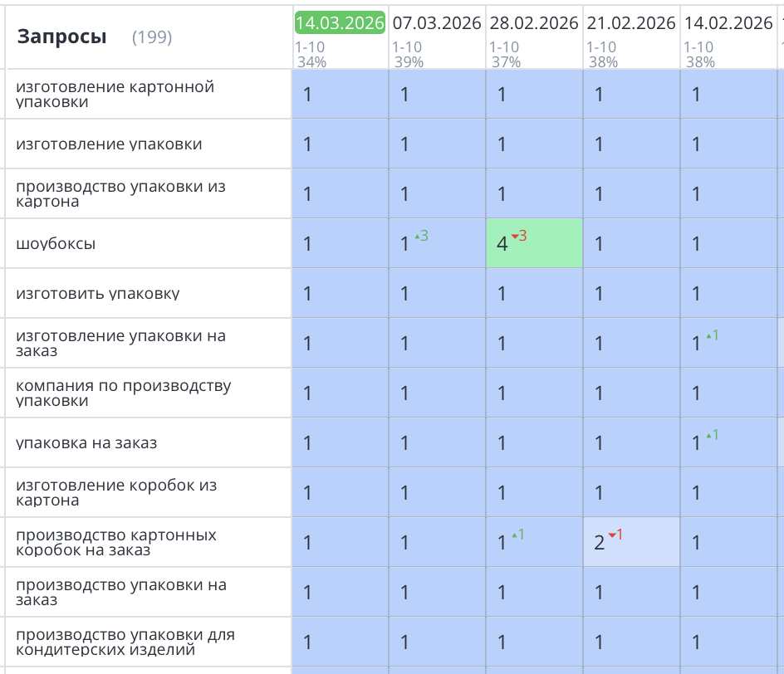
Task: Open the 21.02.2026 column header
Action: (630, 23)
